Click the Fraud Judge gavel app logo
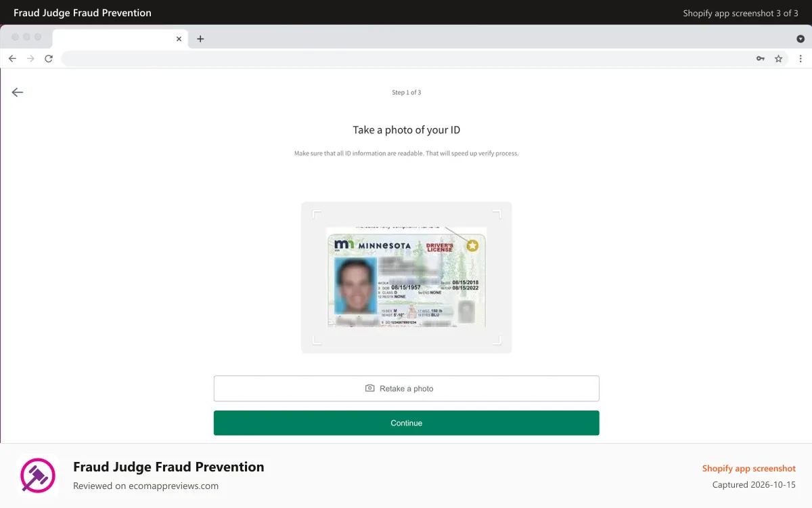The width and height of the screenshot is (812, 508). point(38,475)
